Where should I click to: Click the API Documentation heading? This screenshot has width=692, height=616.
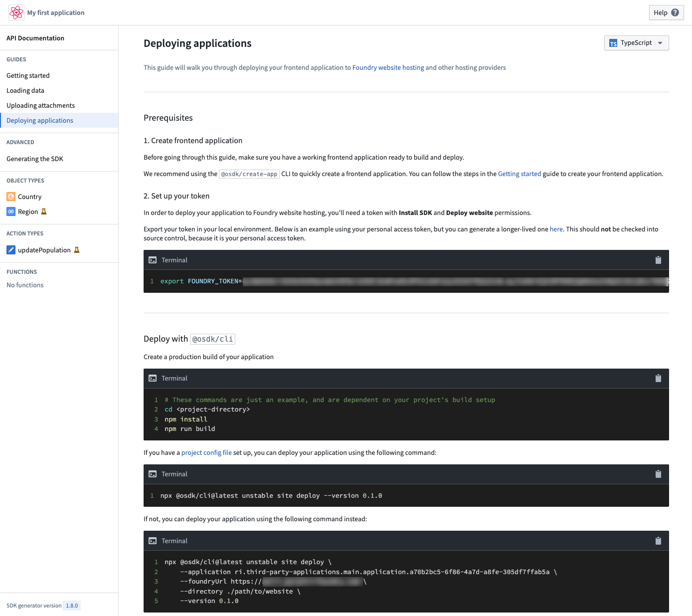[x=35, y=38]
